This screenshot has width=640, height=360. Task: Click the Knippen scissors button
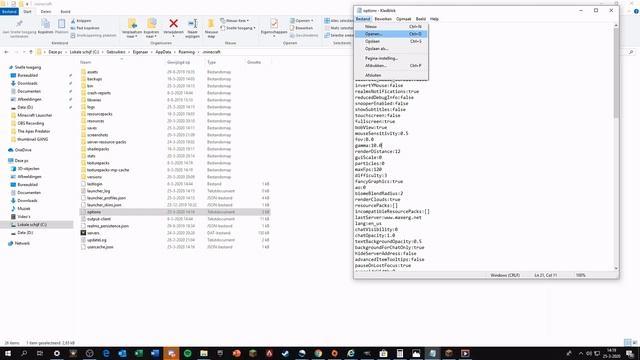click(x=81, y=21)
